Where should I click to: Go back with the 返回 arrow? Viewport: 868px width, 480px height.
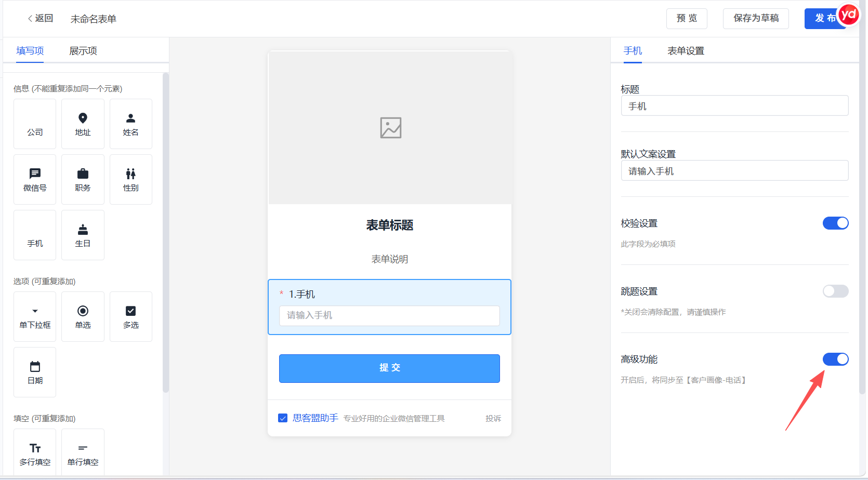coord(41,18)
